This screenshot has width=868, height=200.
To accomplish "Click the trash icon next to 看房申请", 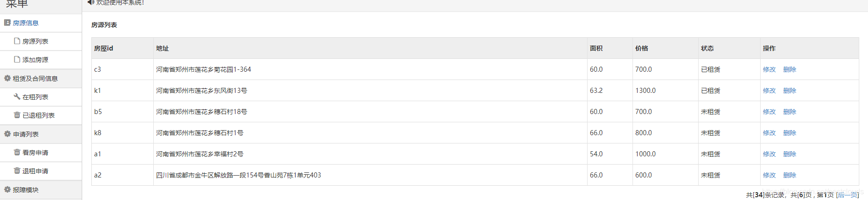I will 17,152.
